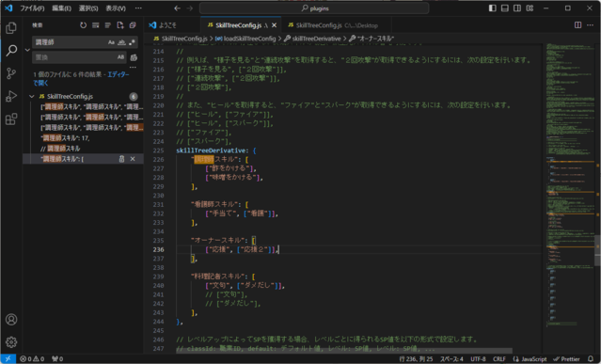Open the overflow menu after 表示(V)
The height and width of the screenshot is (364, 601).
click(138, 8)
